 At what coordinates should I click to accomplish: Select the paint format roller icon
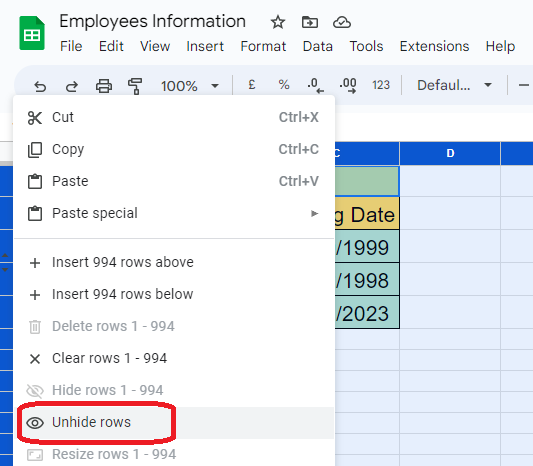[135, 86]
